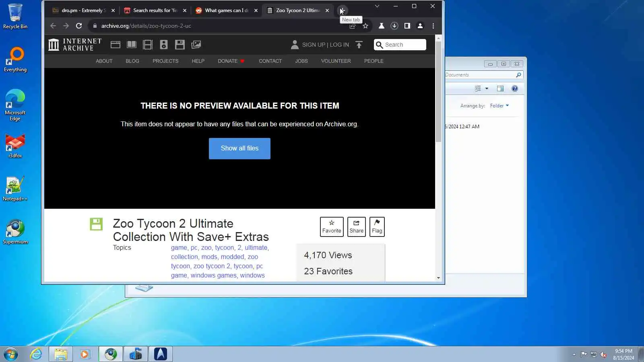This screenshot has width=644, height=362.
Task: Open the browser profile icon
Action: click(420, 26)
